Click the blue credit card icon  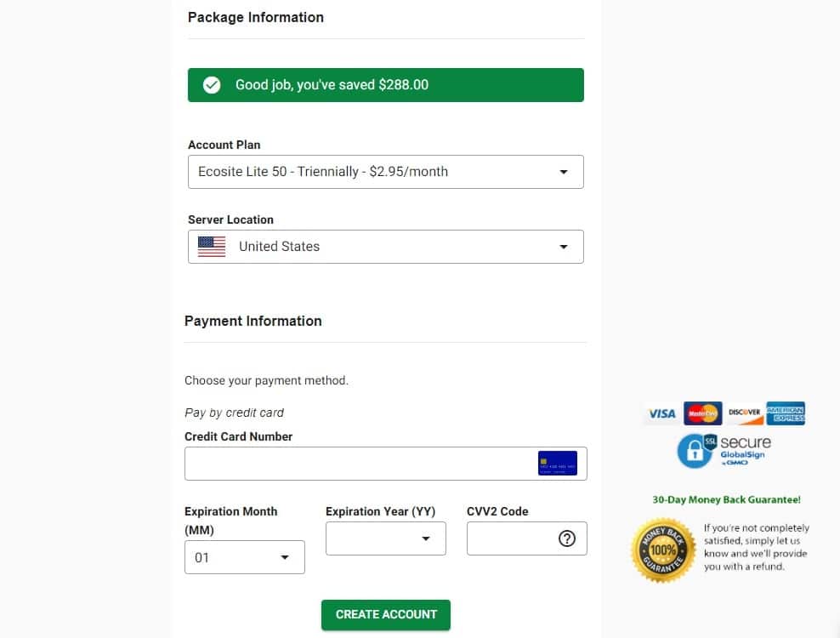coord(558,464)
